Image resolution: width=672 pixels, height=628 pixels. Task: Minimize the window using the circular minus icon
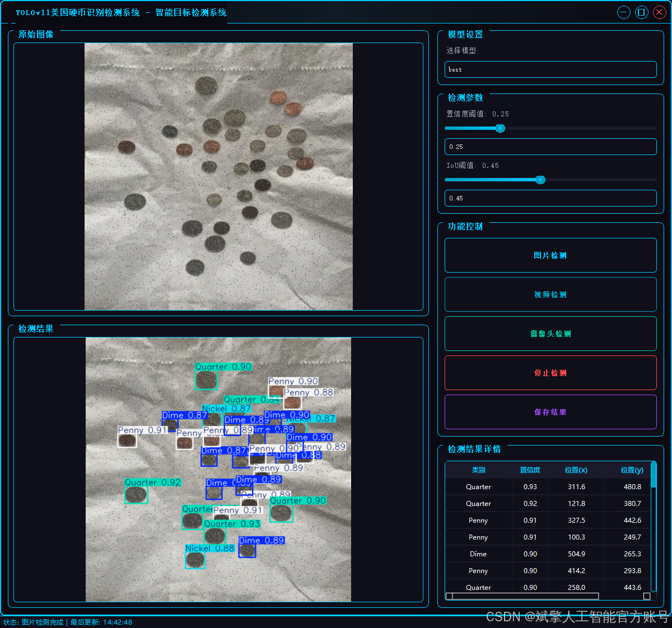click(624, 12)
